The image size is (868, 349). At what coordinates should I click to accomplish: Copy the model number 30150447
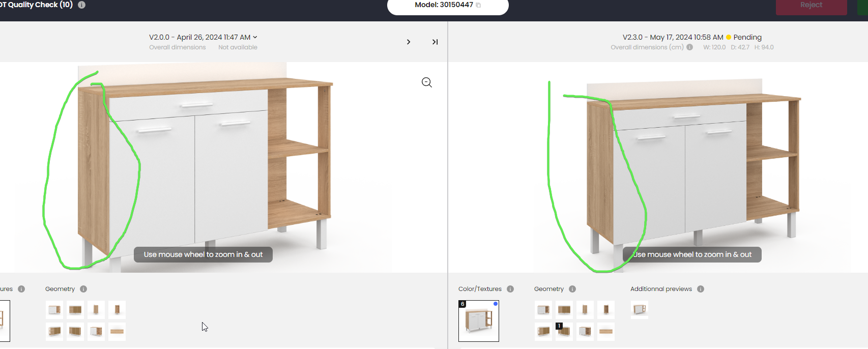(478, 5)
